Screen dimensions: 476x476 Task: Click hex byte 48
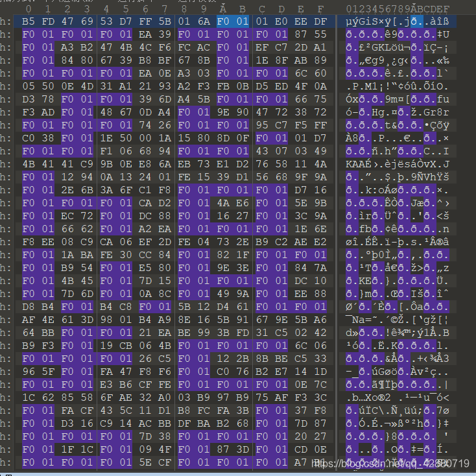106,112
